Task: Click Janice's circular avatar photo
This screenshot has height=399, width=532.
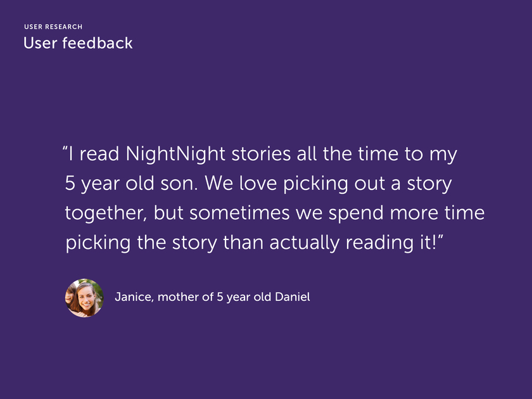Action: [84, 298]
